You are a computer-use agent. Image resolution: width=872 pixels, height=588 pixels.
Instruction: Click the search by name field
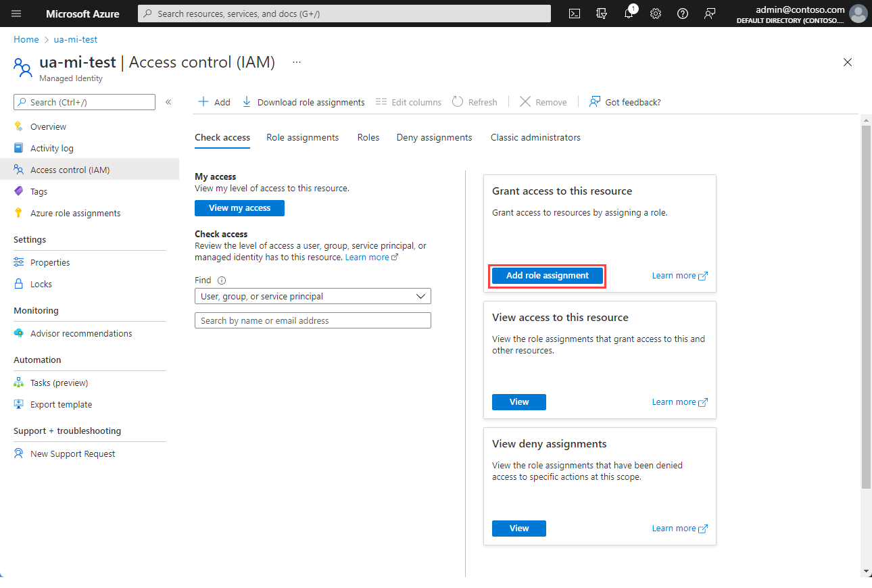click(x=312, y=320)
